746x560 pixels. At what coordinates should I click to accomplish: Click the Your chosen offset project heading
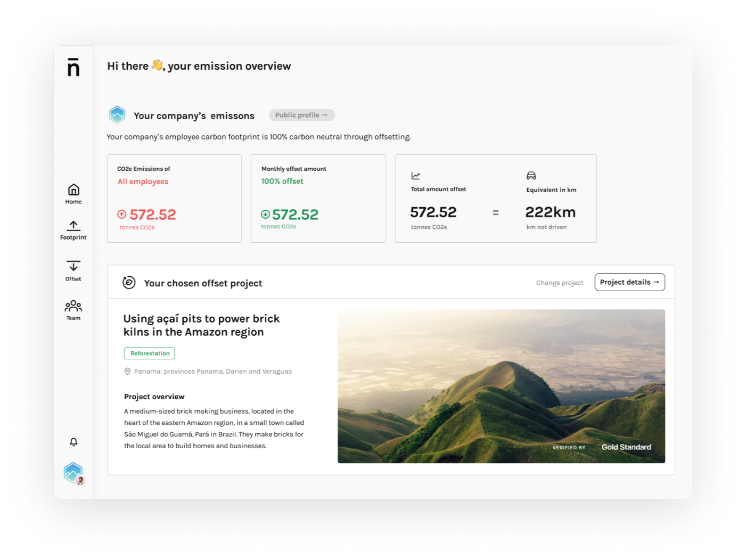[x=203, y=283]
